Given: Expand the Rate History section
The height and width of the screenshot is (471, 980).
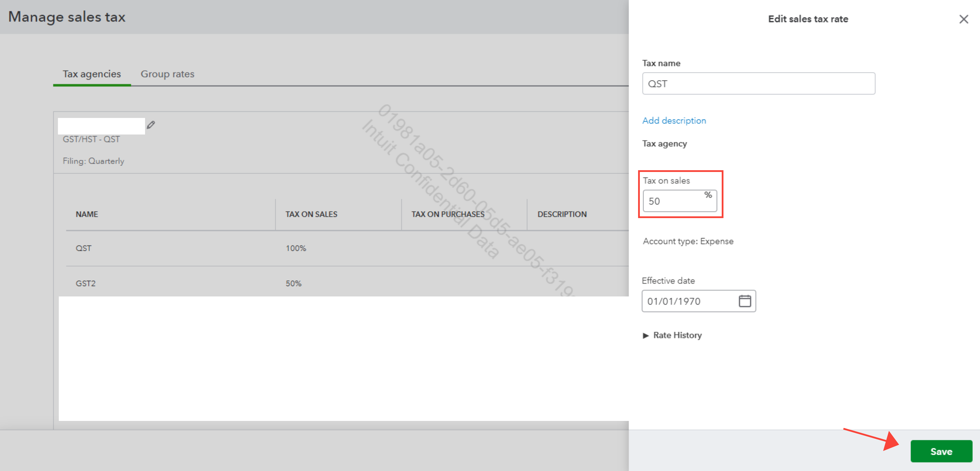Looking at the screenshot, I should (645, 335).
